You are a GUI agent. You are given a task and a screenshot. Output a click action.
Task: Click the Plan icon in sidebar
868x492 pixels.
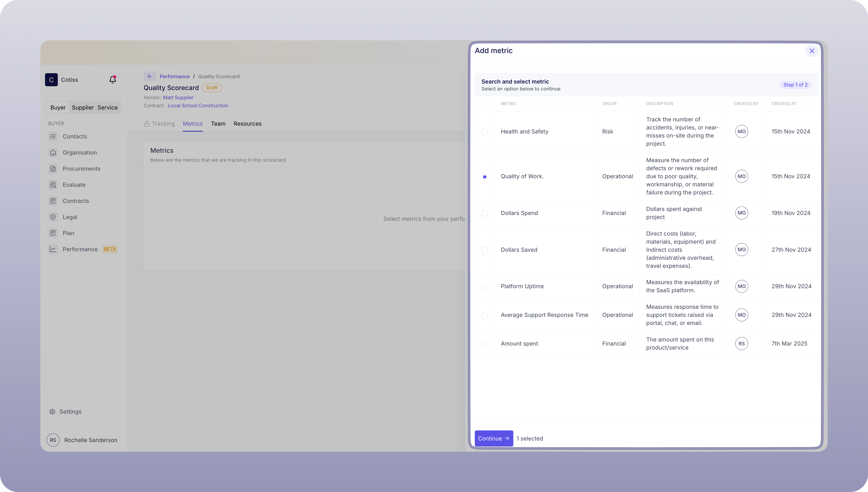pyautogui.click(x=53, y=233)
